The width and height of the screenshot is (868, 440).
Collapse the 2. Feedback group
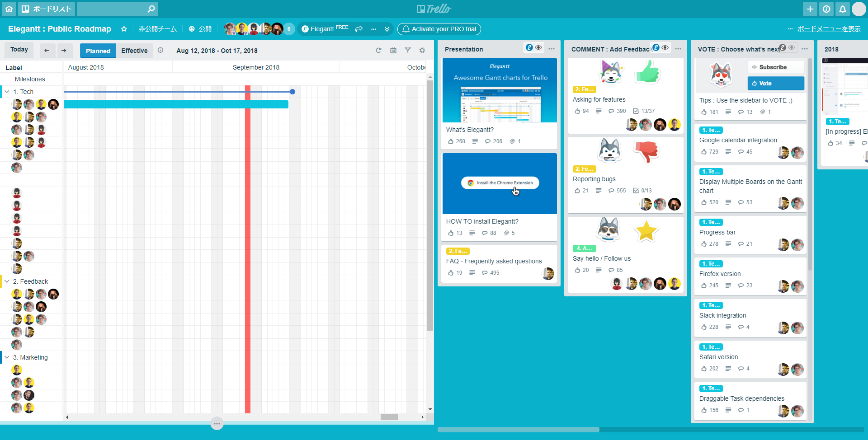pyautogui.click(x=7, y=281)
